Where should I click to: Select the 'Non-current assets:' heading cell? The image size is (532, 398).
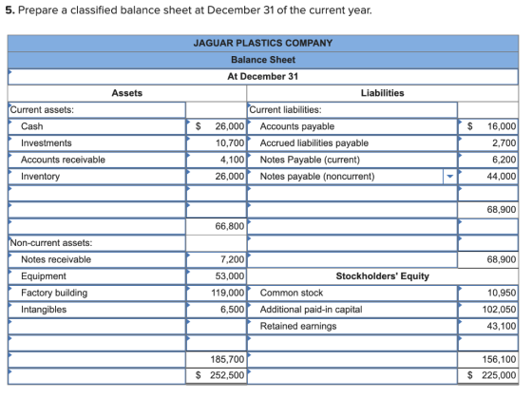(x=97, y=243)
